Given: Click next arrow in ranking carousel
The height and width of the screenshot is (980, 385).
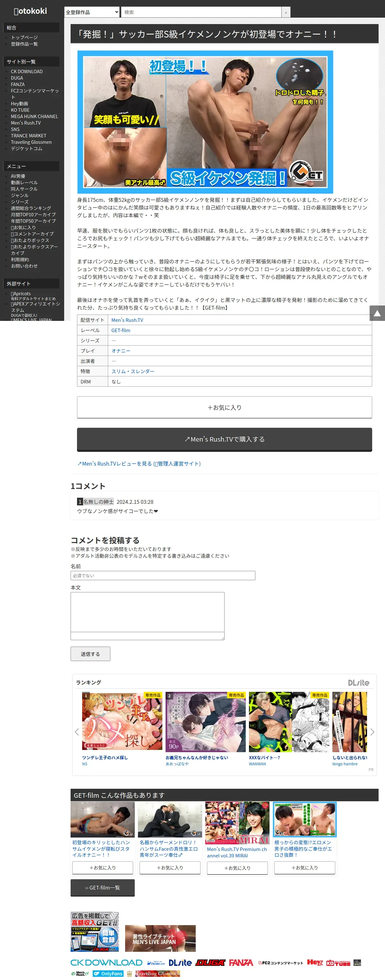Looking at the screenshot, I should pos(372,732).
